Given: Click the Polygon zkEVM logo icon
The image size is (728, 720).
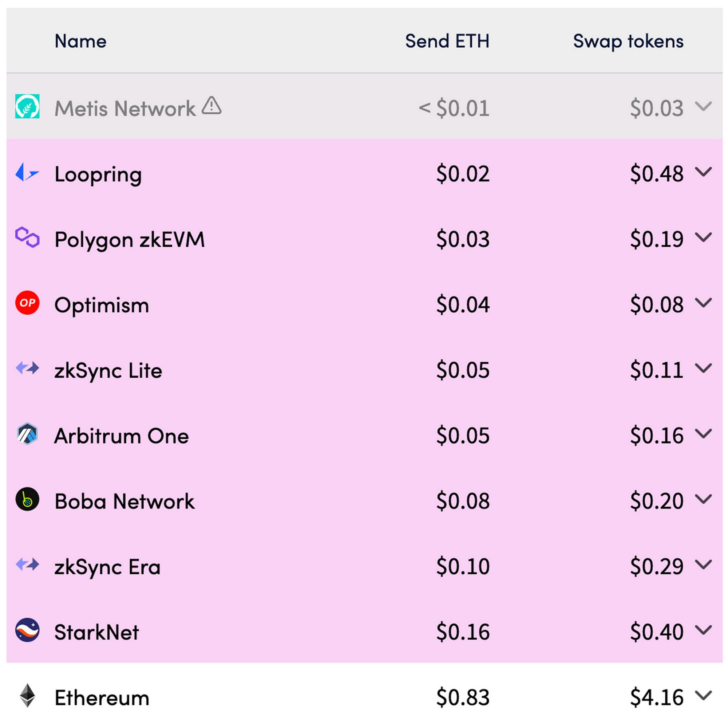Looking at the screenshot, I should 27,237.
